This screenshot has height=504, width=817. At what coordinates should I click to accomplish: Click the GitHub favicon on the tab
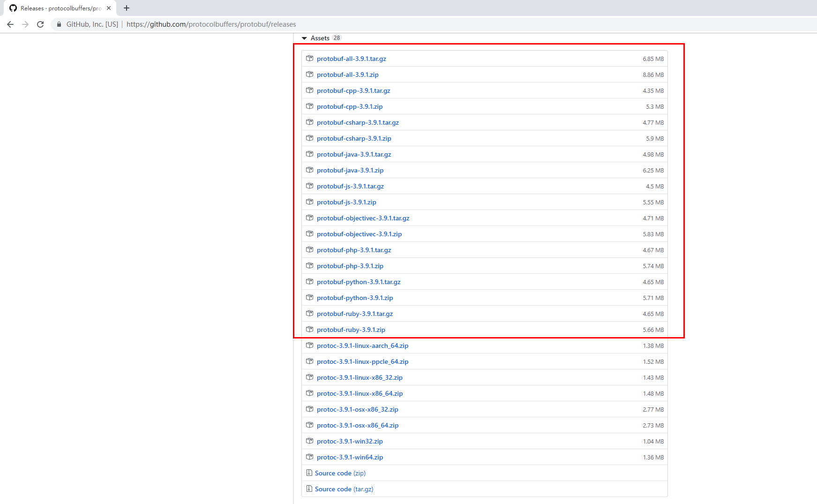13,8
